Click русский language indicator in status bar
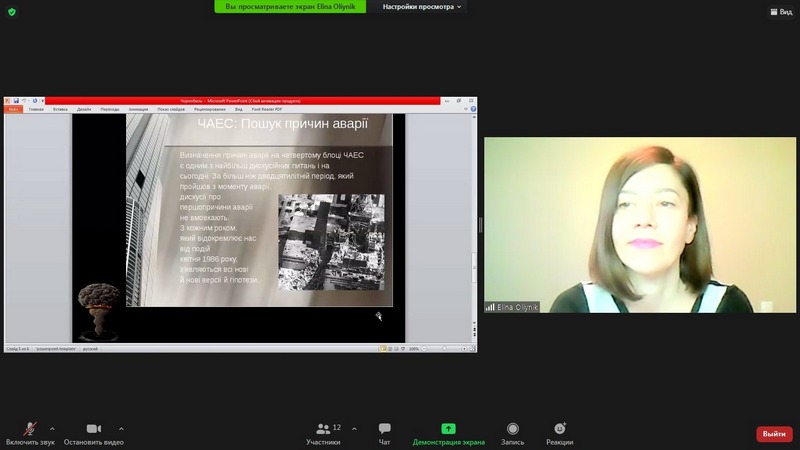The height and width of the screenshot is (450, 800). 90,349
